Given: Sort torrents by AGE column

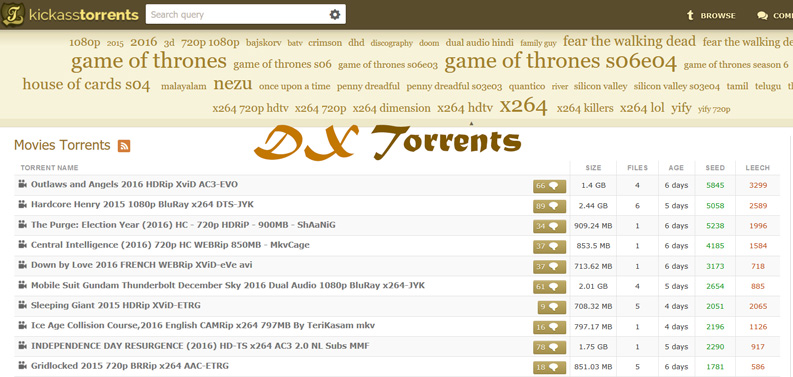Looking at the screenshot, I should pos(676,167).
